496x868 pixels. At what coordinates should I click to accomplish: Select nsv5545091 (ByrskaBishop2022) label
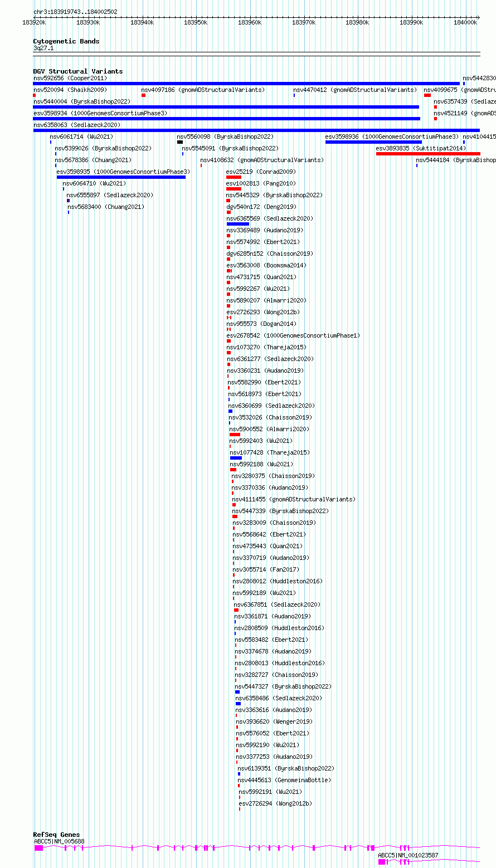click(x=230, y=148)
